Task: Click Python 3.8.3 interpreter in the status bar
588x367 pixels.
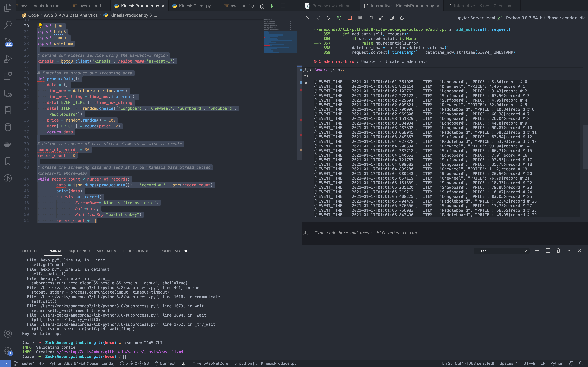Action: (82, 363)
